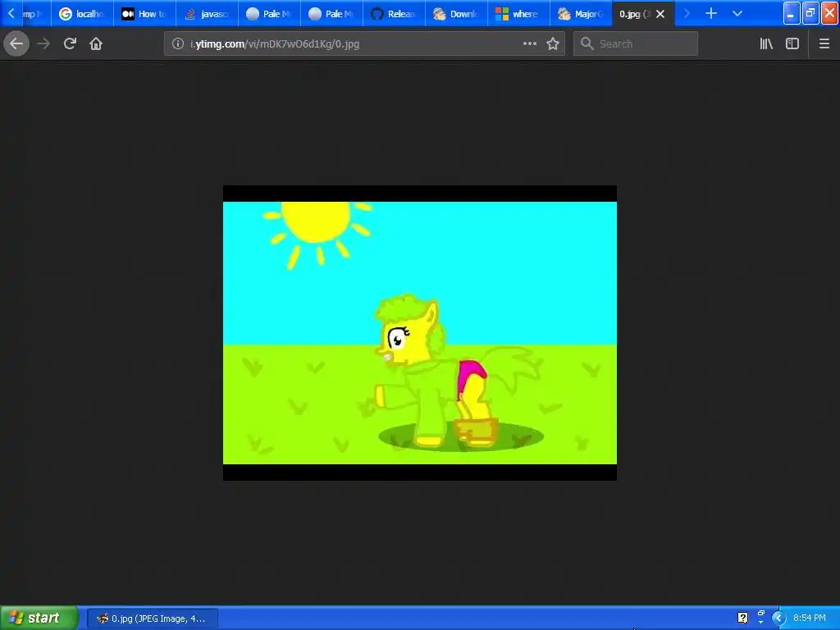Switch to the MajorGeeks tab
Image resolution: width=840 pixels, height=630 pixels.
[x=581, y=14]
